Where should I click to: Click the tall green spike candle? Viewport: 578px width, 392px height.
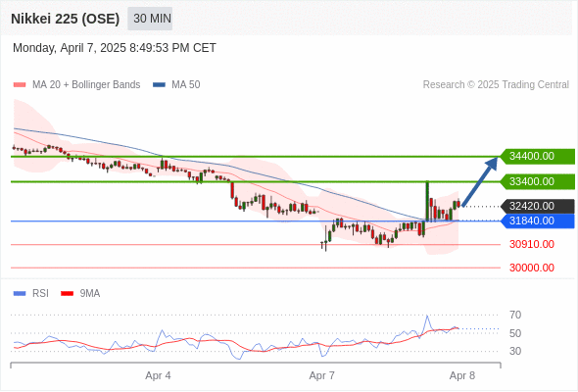coord(427,201)
